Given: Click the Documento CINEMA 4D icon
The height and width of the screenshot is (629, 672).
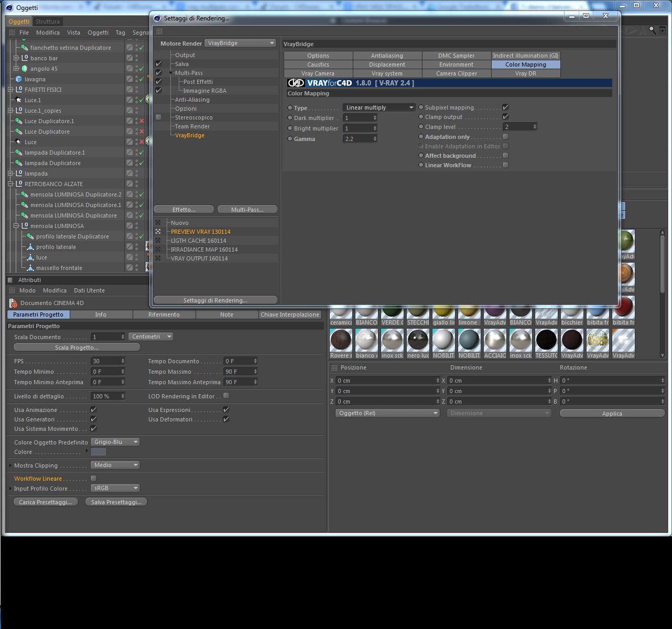Looking at the screenshot, I should [14, 303].
